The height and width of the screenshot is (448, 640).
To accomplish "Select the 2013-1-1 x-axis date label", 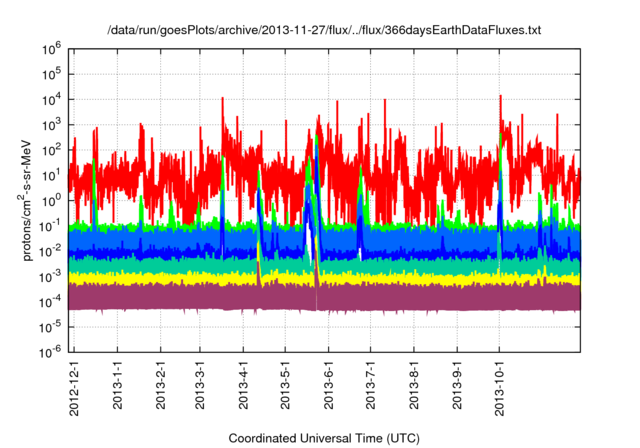I will click(118, 384).
